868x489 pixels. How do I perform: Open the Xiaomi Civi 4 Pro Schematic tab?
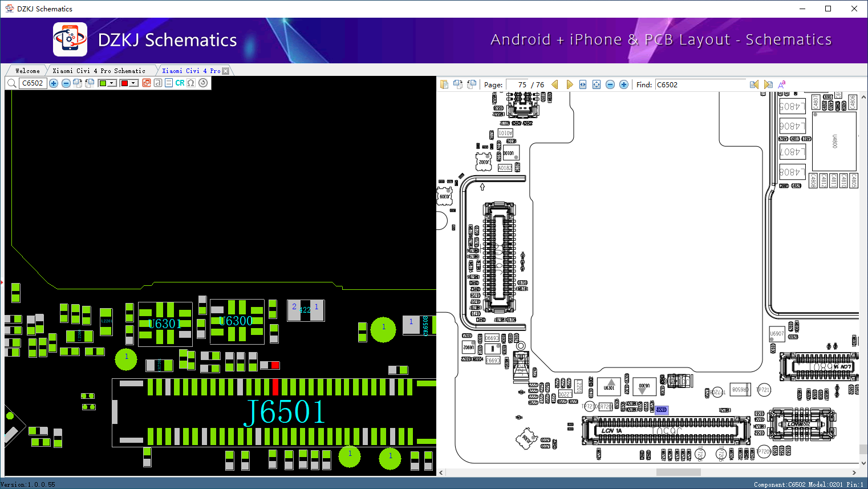(x=99, y=71)
